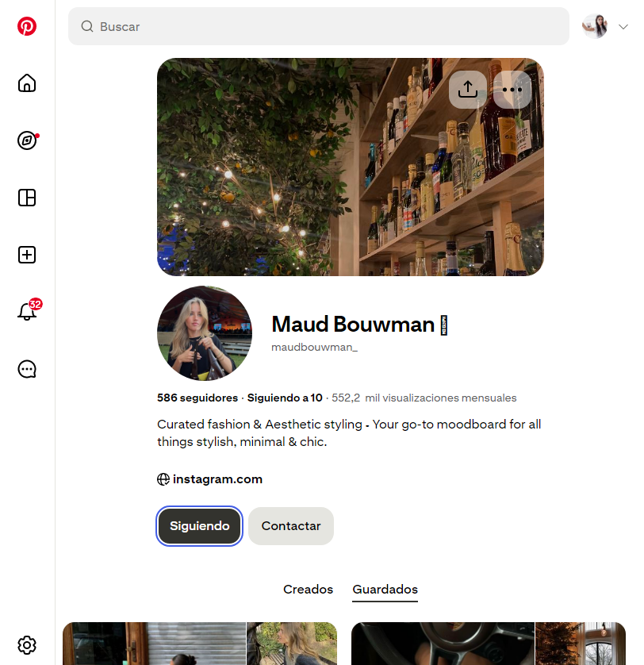Open the boards layout icon in sidebar

pyautogui.click(x=27, y=198)
